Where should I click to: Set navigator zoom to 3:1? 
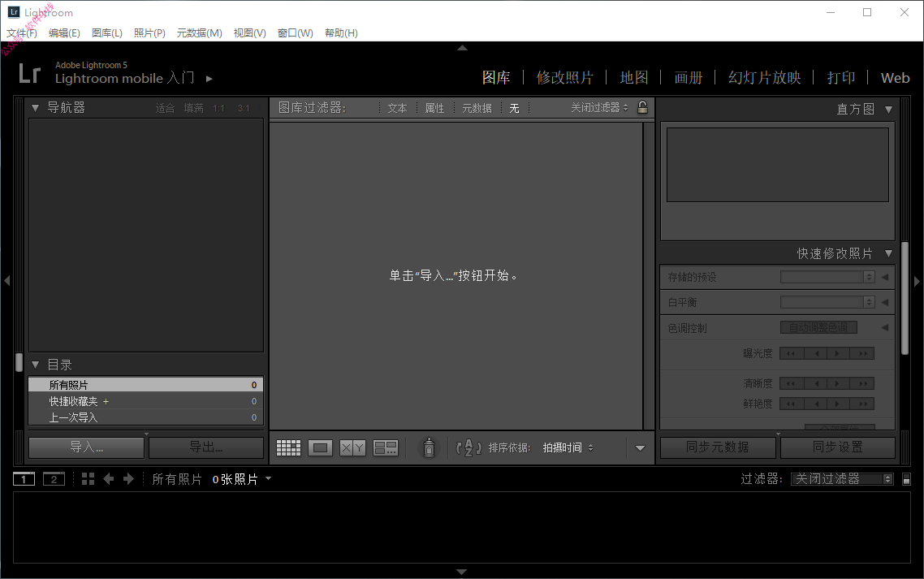pyautogui.click(x=244, y=108)
